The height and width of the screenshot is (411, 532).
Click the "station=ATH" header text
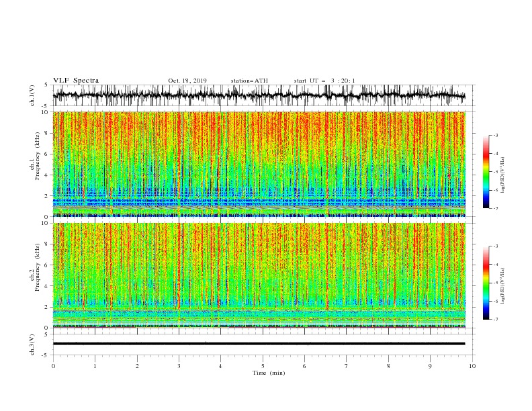point(249,81)
